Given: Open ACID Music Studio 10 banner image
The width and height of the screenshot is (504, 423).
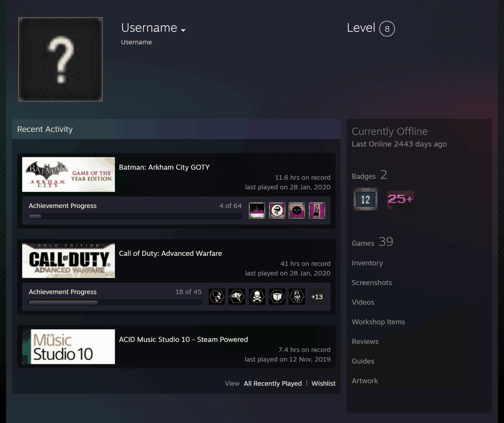Looking at the screenshot, I should (69, 347).
